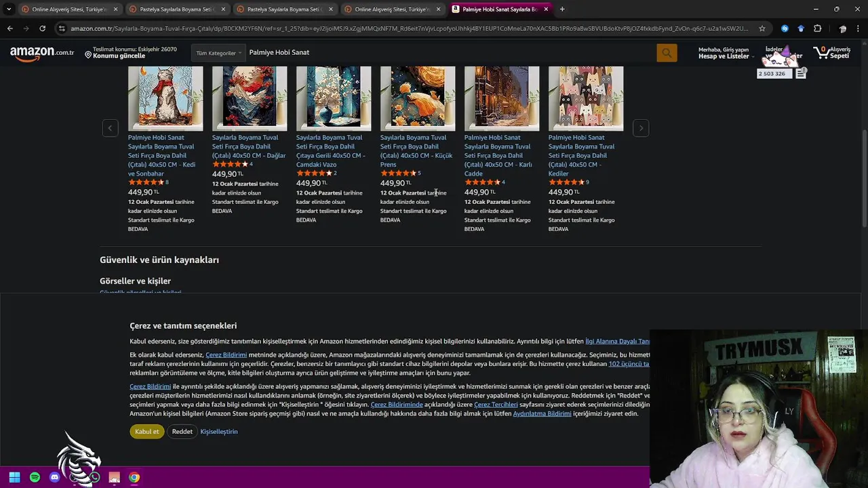Click Reddet cookie button

click(x=182, y=431)
